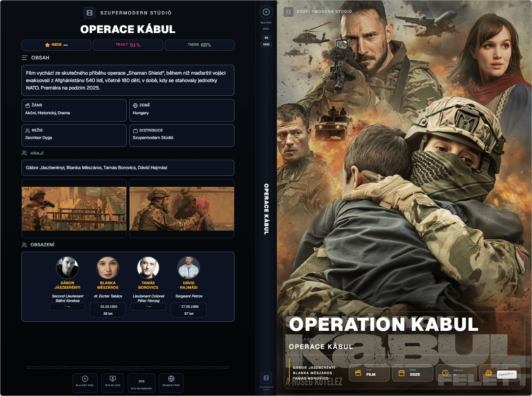Click Dávid Hajmási's cast portrait
This screenshot has height=396, width=532.
tap(189, 267)
